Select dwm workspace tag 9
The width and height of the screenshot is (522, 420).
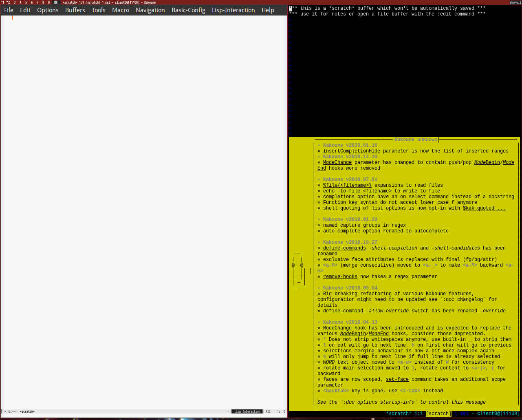pyautogui.click(x=49, y=2)
